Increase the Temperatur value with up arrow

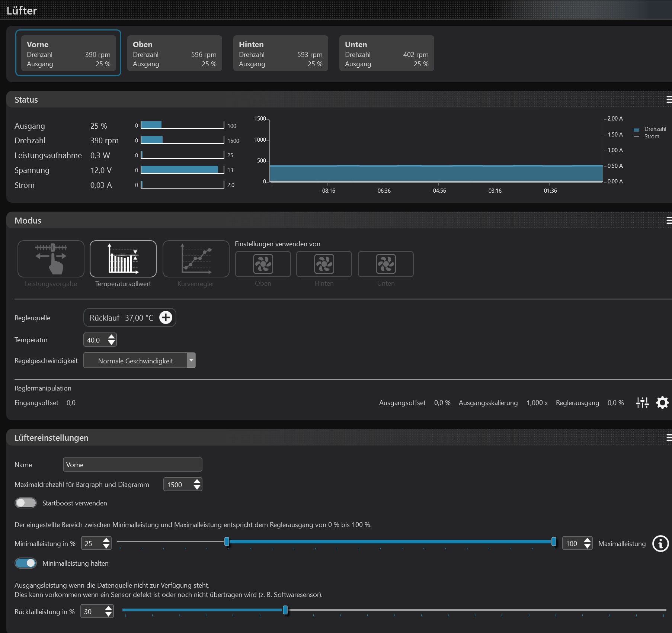tap(111, 337)
